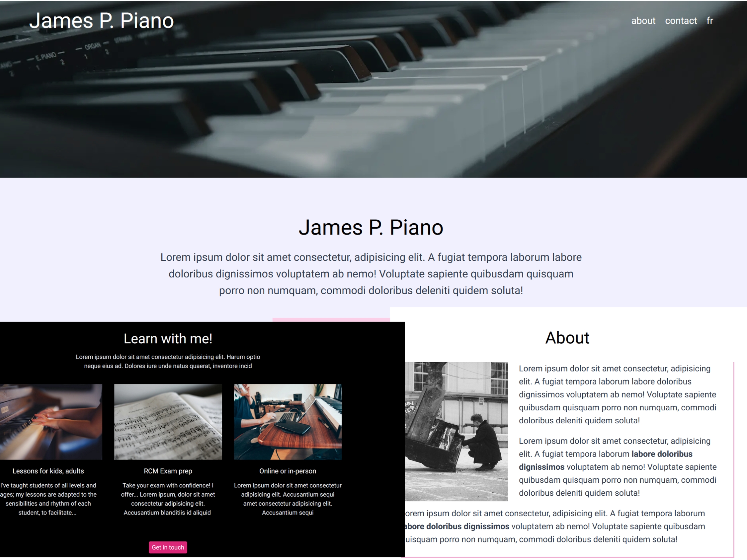Click the 'fr' language toggle link
This screenshot has height=560, width=747.
coord(710,20)
